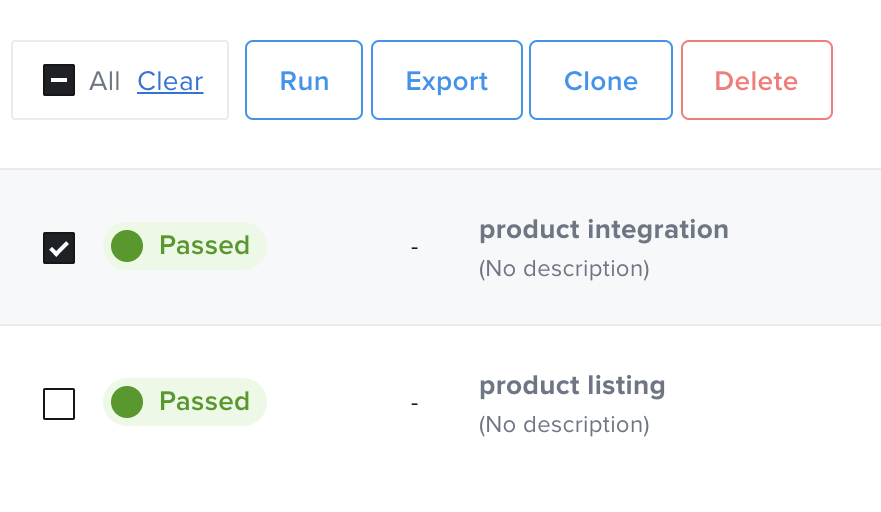The height and width of the screenshot is (512, 881).
Task: Toggle the select-all indeterminate checkbox
Action: pyautogui.click(x=59, y=80)
